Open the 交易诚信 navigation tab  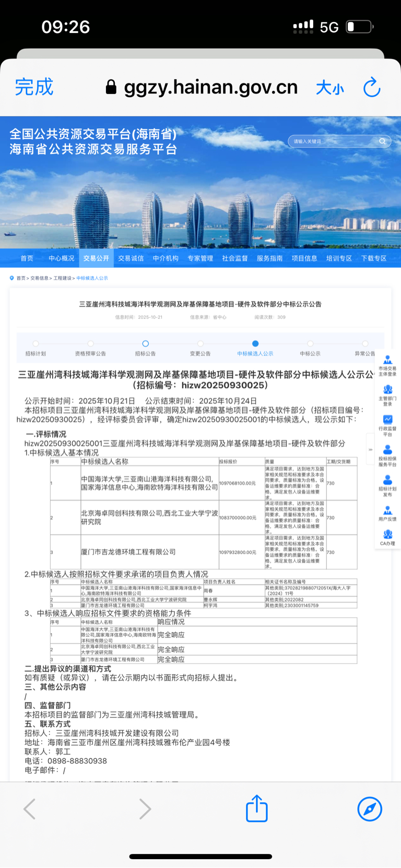click(131, 258)
